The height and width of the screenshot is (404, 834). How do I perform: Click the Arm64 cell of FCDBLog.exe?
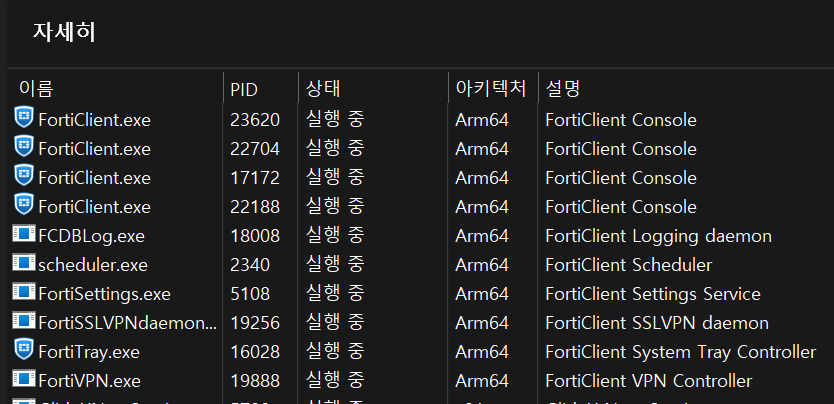coord(482,236)
